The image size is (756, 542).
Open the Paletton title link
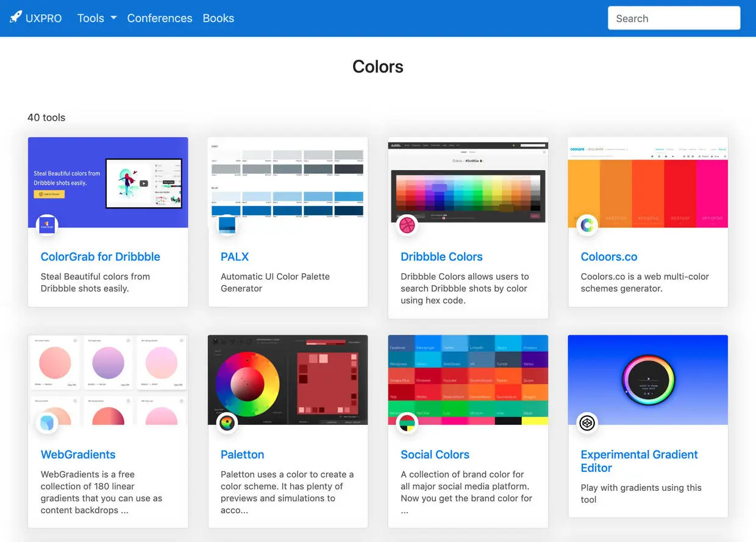pos(242,454)
